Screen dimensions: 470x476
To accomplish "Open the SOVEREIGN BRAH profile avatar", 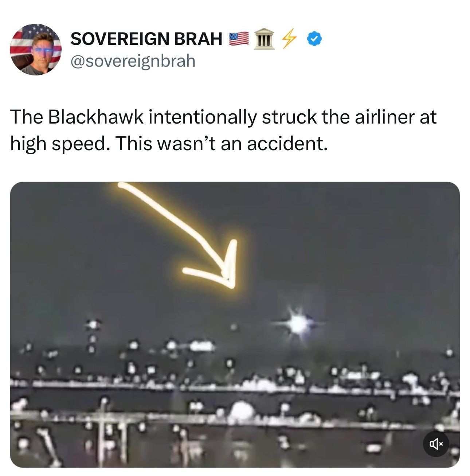I will (x=35, y=50).
